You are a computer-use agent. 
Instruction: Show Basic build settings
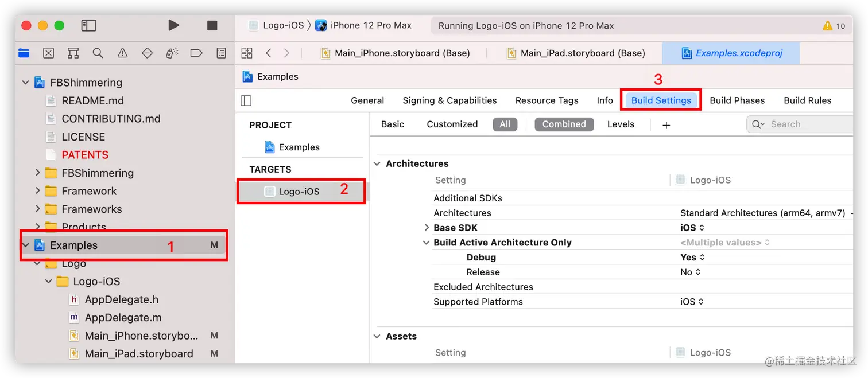(x=393, y=124)
